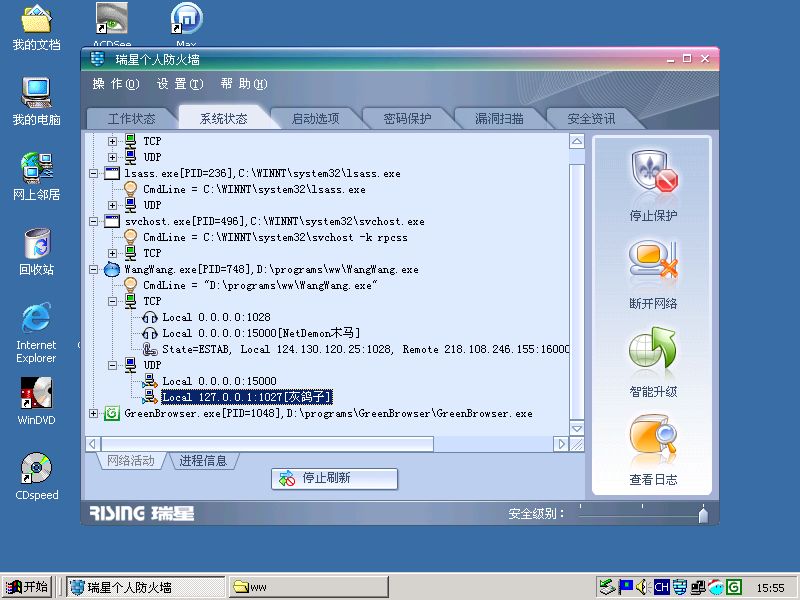Click the 停止保护 shield icon
Image resolution: width=800 pixels, height=600 pixels.
click(654, 171)
